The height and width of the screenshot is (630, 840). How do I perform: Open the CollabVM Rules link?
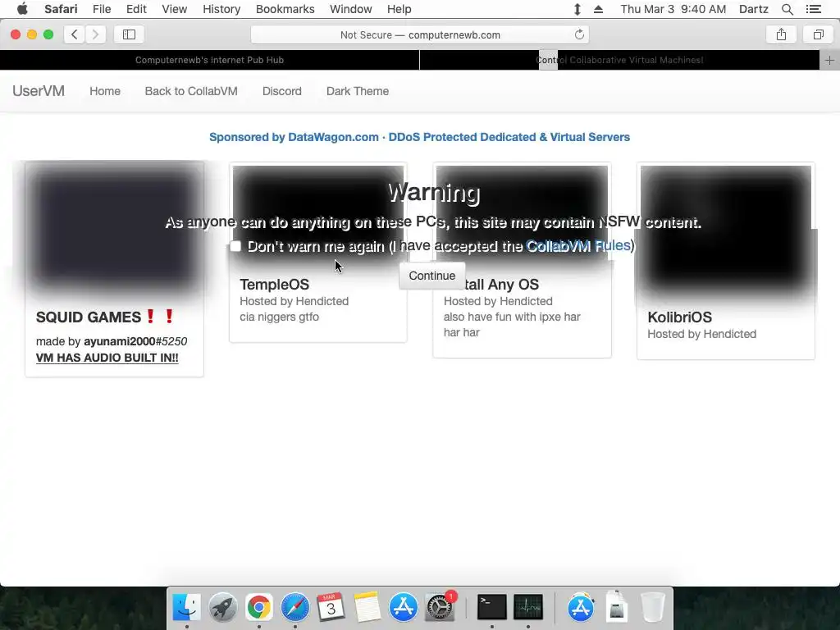(578, 245)
